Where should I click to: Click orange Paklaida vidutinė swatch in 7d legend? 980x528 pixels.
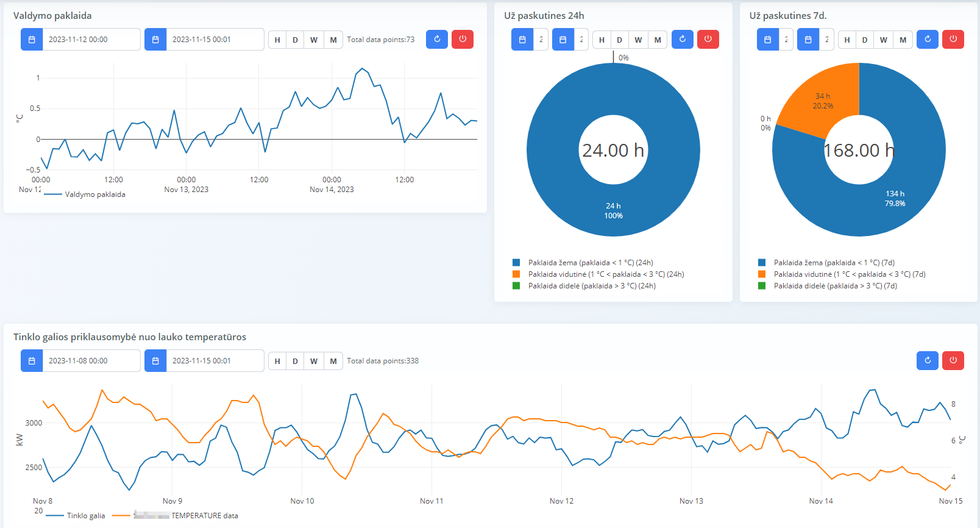(762, 274)
